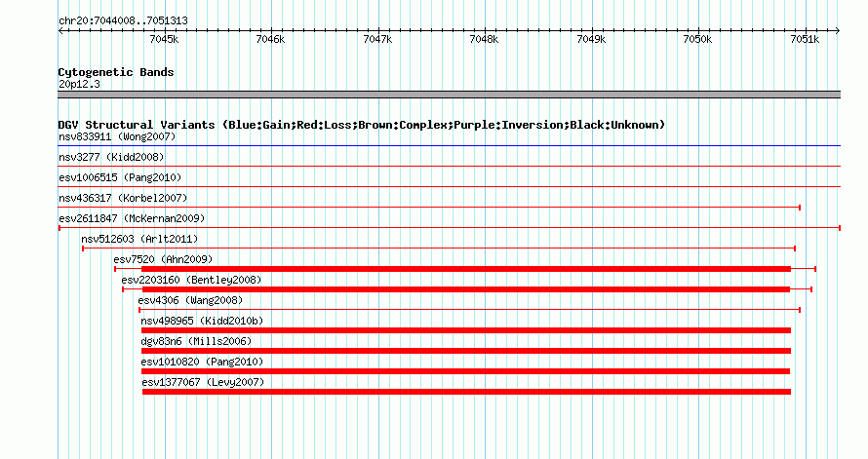This screenshot has height=459, width=868.
Task: Click the gray 20p12.3 cytogenetic band bar
Action: pos(450,95)
